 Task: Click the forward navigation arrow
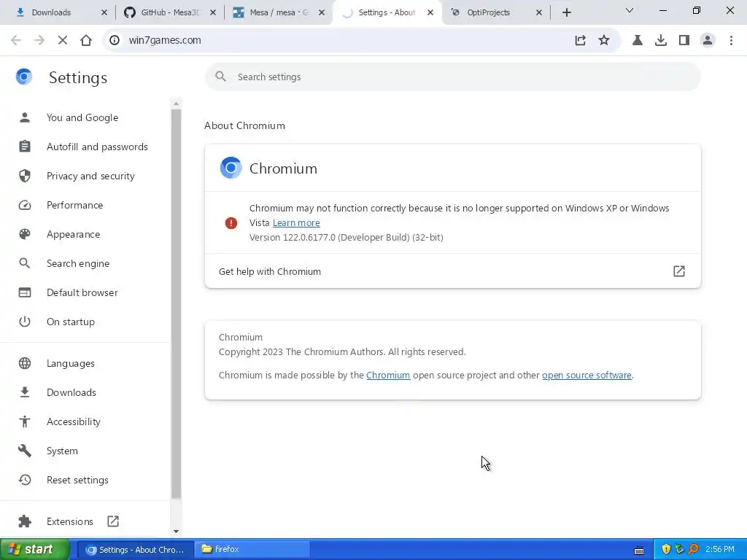(x=39, y=41)
